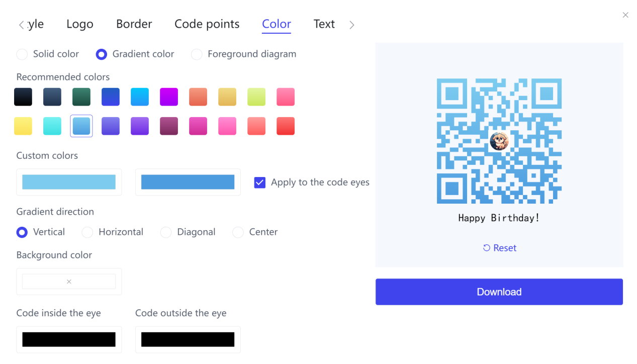Switch to the Border tab
Screen dimensions: 637x364
tap(134, 24)
